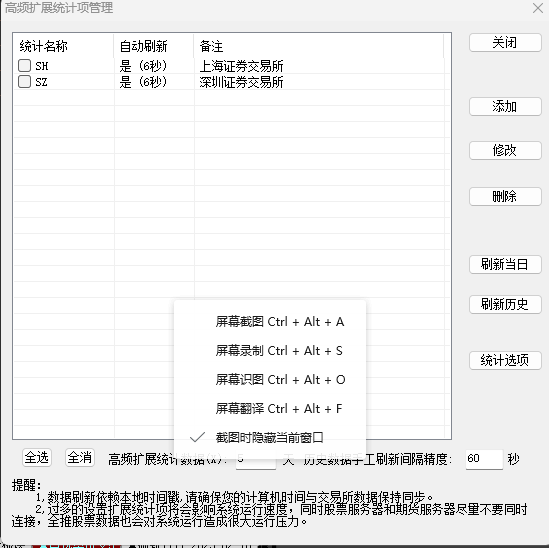Choose 屏幕录制 Ctrl+Alt+S menu entry
This screenshot has width=549, height=548.
[270, 351]
